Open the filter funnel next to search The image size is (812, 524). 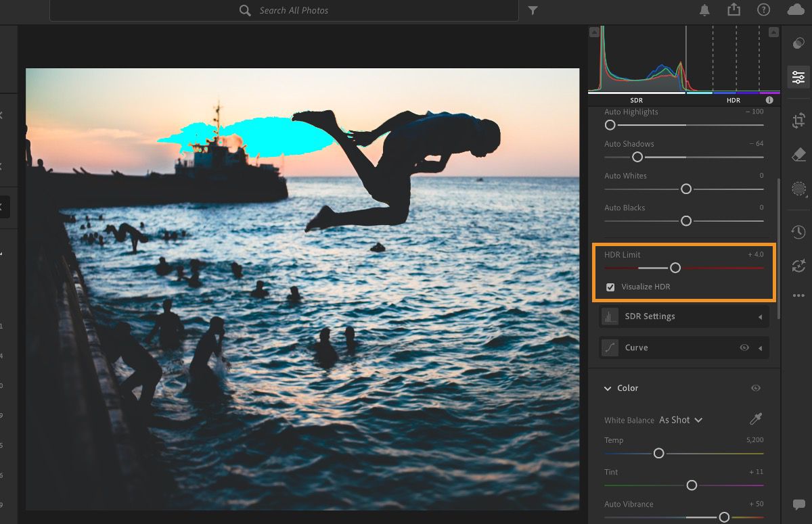pyautogui.click(x=533, y=10)
